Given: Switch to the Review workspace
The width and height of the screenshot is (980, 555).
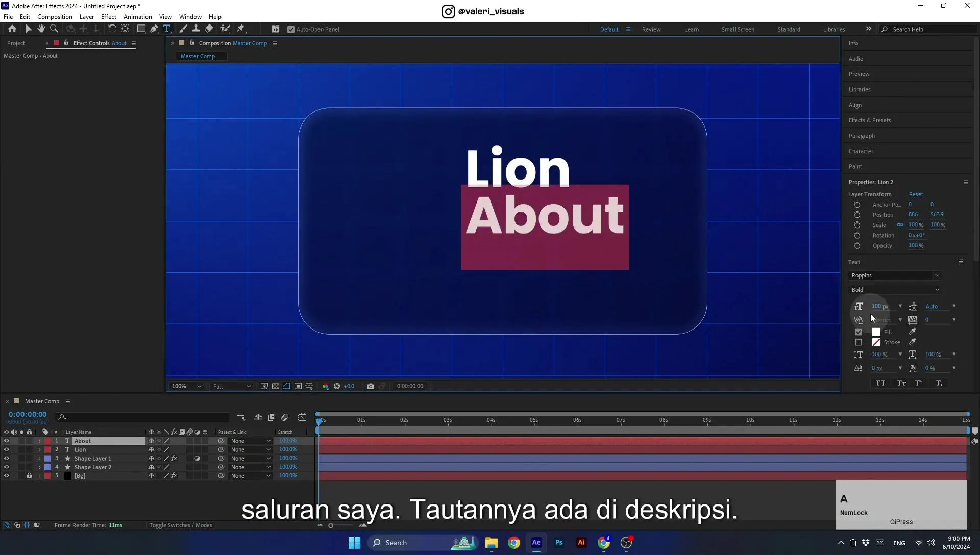Looking at the screenshot, I should tap(651, 29).
